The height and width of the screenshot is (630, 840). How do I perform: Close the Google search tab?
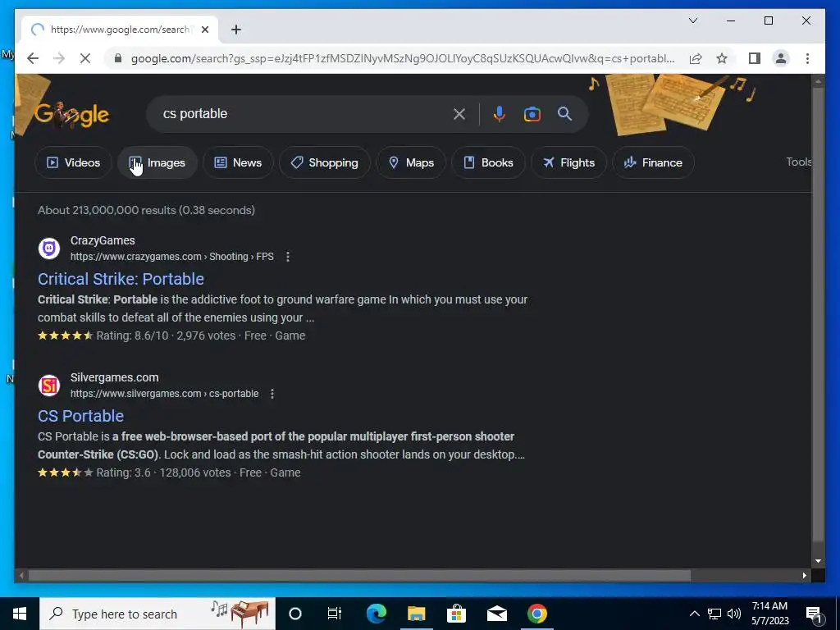pyautogui.click(x=204, y=30)
